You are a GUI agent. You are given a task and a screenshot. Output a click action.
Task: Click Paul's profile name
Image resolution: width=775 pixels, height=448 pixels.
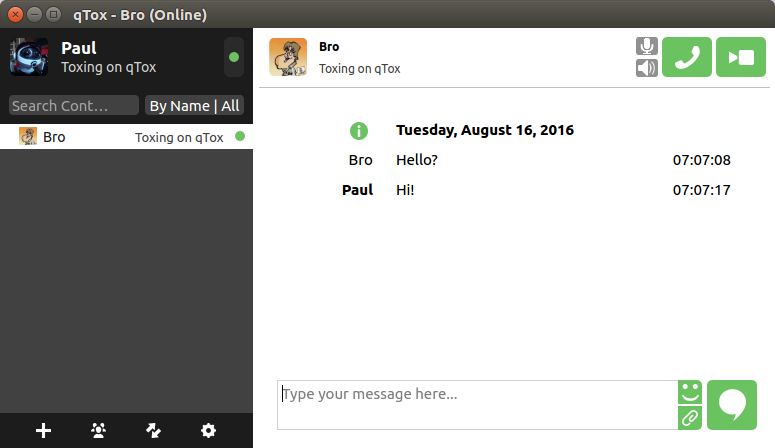click(79, 48)
